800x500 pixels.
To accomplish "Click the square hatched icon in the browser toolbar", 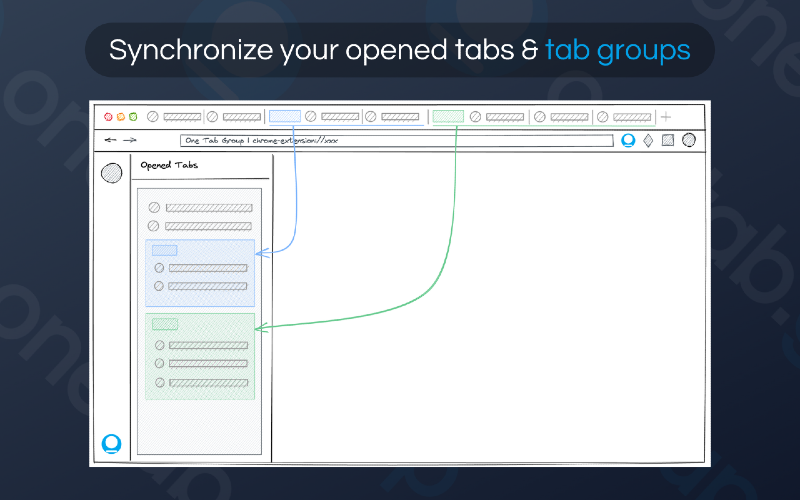I will point(668,140).
